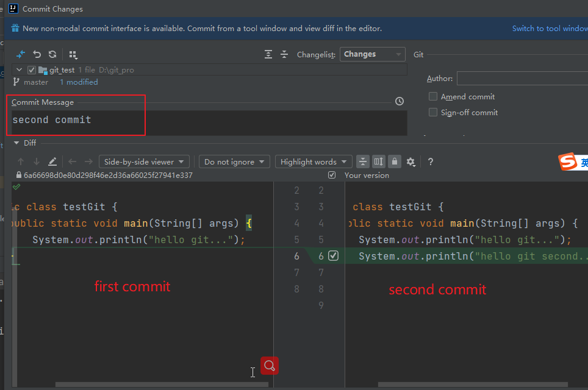Image resolution: width=588 pixels, height=390 pixels.
Task: Click the red magnifier search icon
Action: click(270, 365)
